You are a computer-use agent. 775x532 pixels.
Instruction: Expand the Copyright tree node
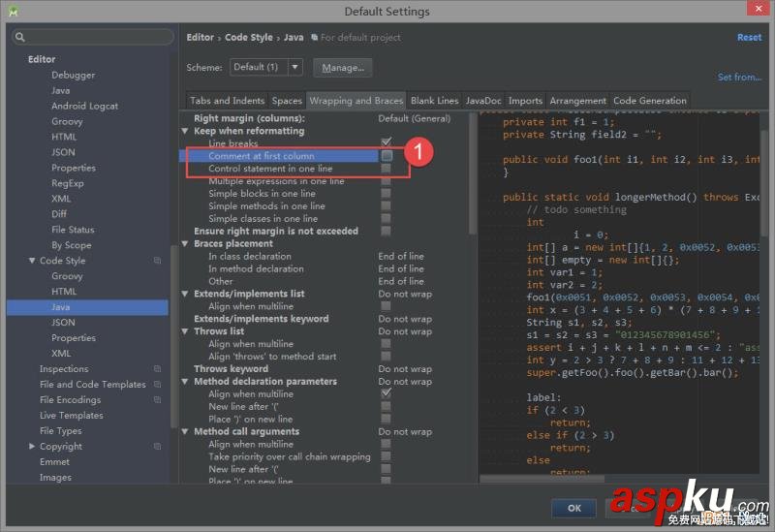tap(32, 446)
